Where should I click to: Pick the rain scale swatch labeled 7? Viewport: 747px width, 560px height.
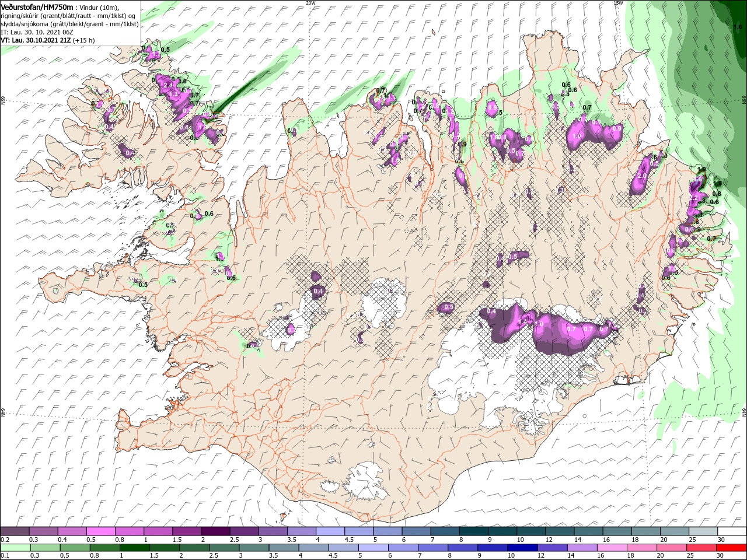432,548
